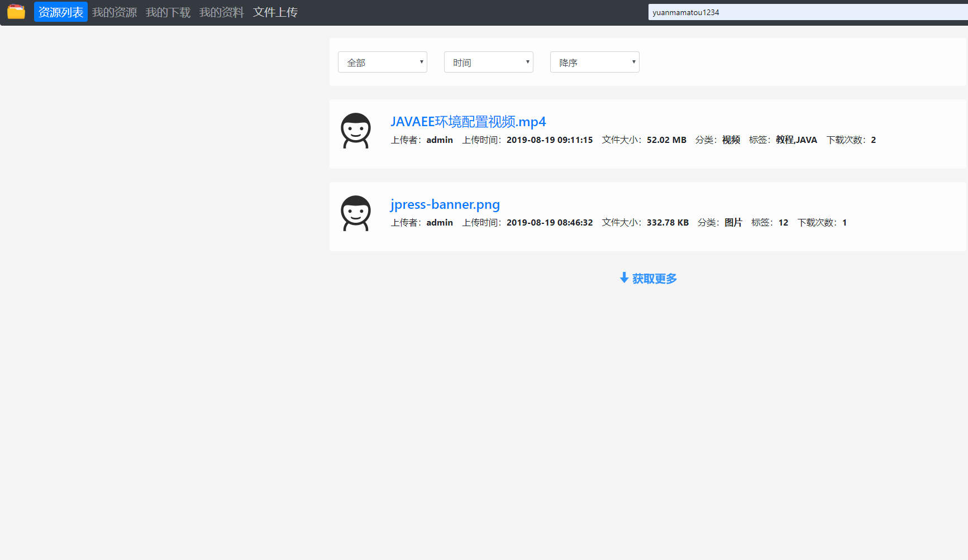Click uploader name admin under jpress-banner.png
968x560 pixels.
coord(440,222)
